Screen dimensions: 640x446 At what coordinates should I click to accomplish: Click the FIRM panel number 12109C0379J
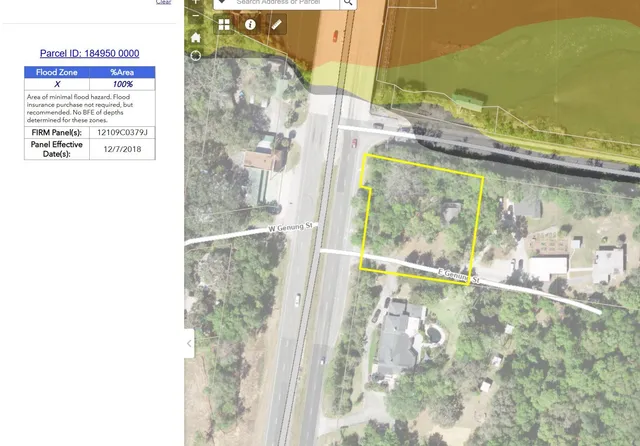click(122, 132)
